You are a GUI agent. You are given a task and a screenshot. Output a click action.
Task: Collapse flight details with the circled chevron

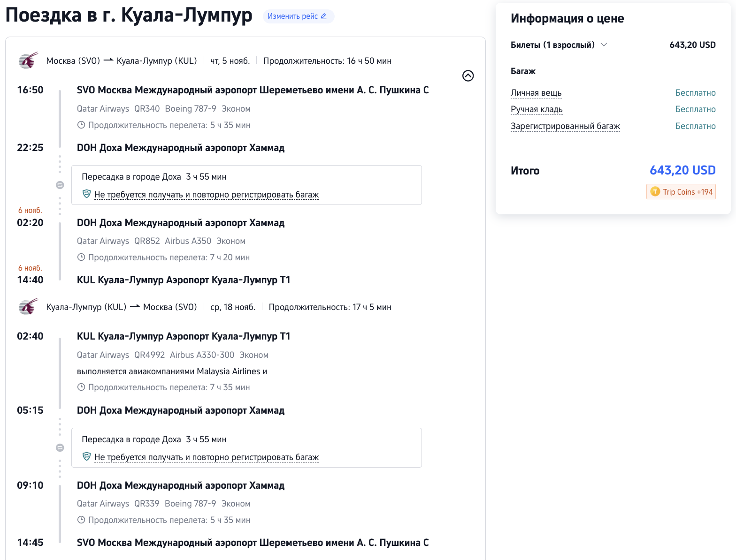click(x=468, y=76)
